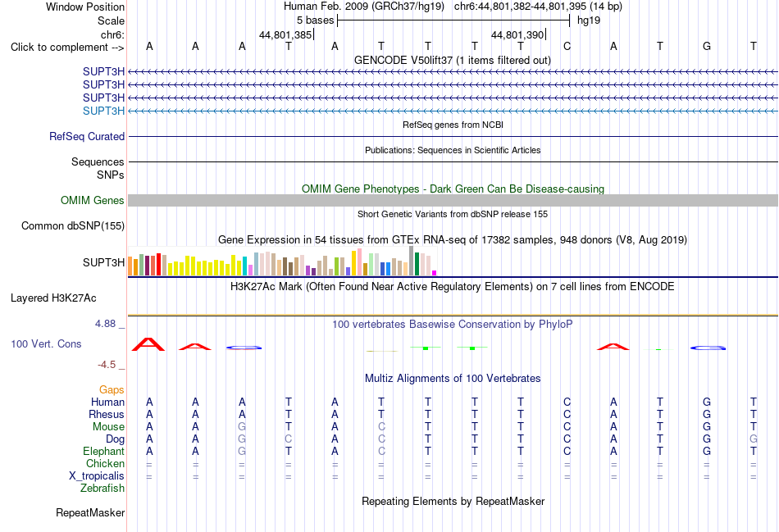Image resolution: width=779 pixels, height=532 pixels.
Task: Click the chr6:44,801,382-44,801,395 position text
Action: coord(538,7)
